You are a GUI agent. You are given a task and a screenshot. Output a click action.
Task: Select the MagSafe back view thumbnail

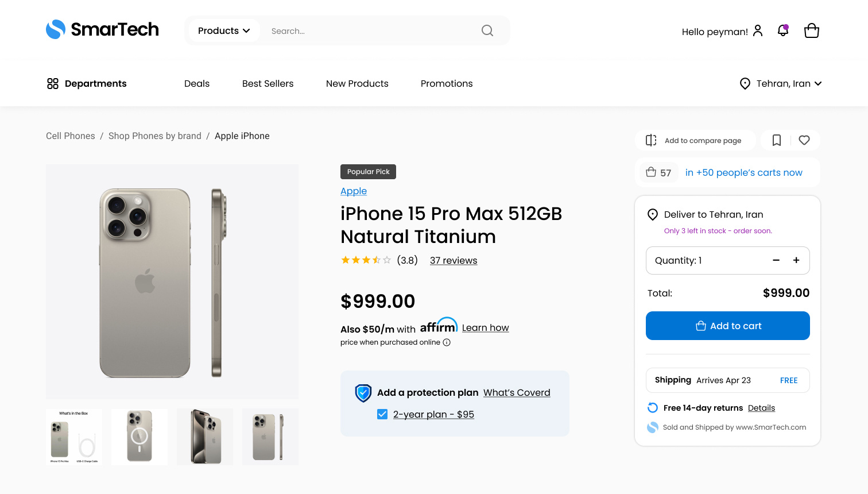point(139,437)
